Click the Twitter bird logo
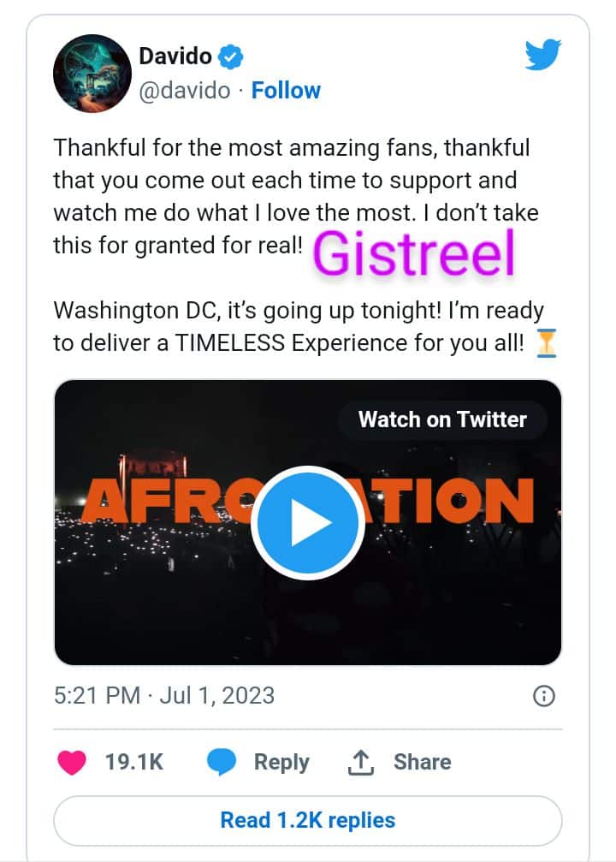 (x=542, y=56)
